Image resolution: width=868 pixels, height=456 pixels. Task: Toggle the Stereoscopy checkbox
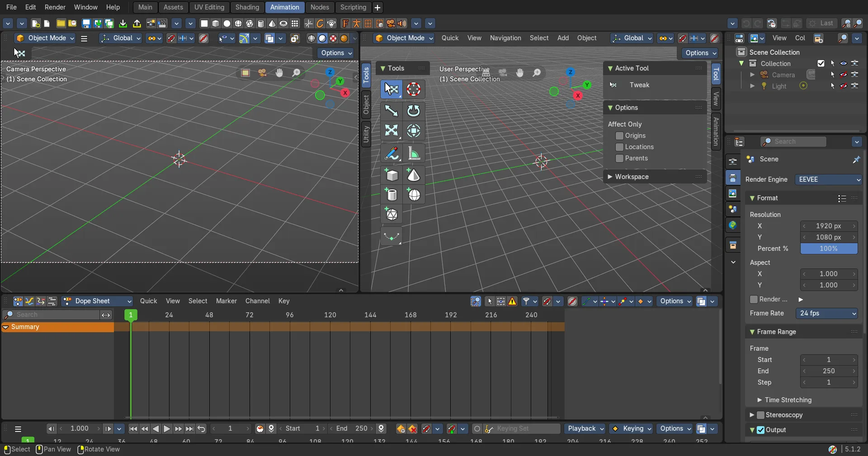coord(761,415)
